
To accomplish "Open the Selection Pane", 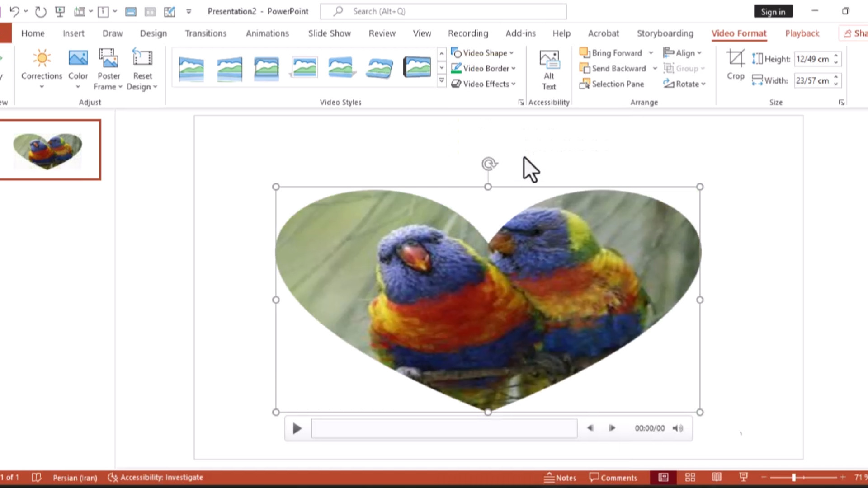I will coord(612,84).
